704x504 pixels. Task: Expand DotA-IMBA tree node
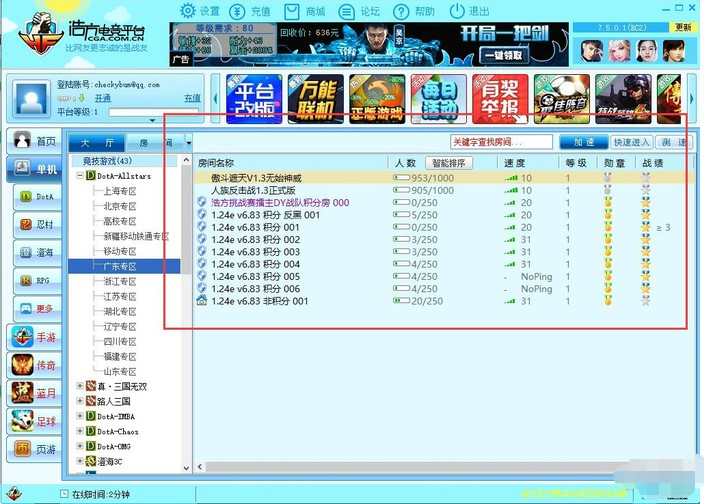[x=79, y=416]
